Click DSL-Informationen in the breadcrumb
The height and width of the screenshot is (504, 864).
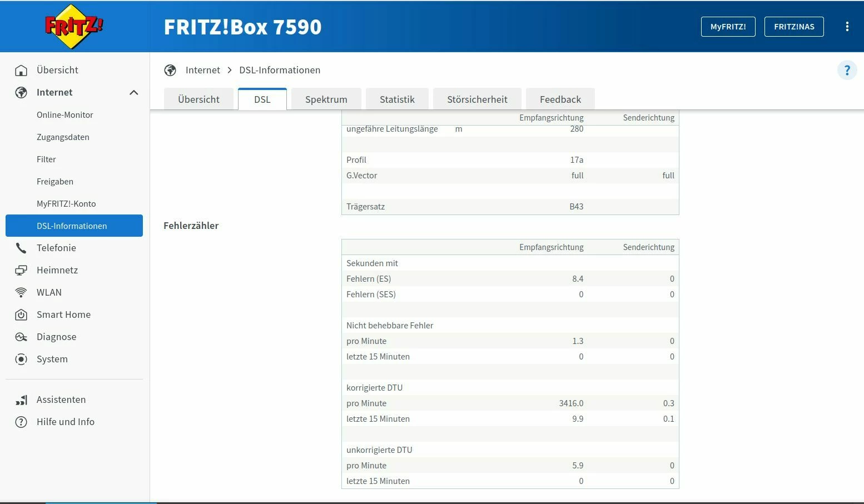280,70
